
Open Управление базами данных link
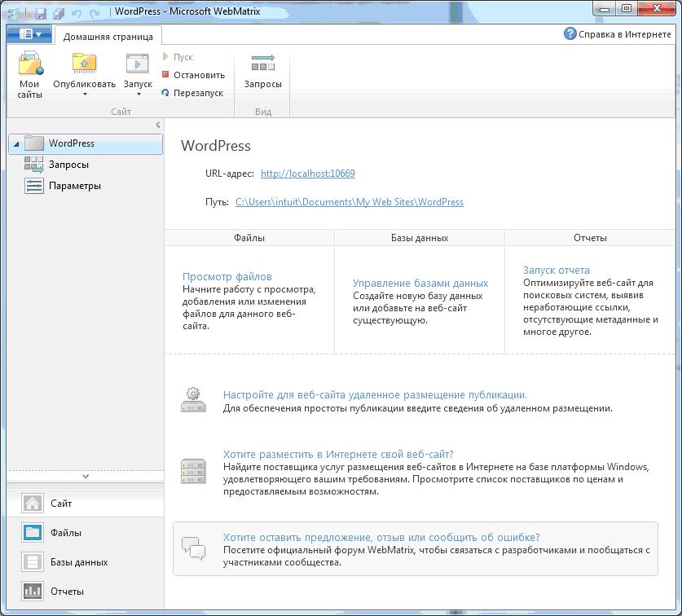[x=420, y=284]
